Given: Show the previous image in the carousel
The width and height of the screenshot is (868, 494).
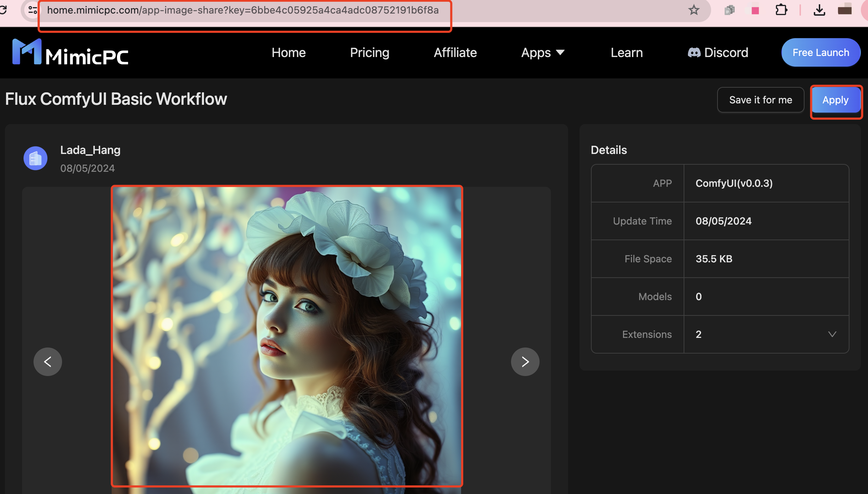Looking at the screenshot, I should tap(47, 361).
